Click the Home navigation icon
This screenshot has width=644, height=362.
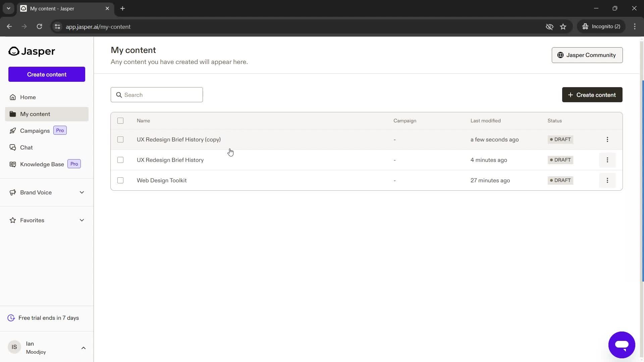pos(12,97)
